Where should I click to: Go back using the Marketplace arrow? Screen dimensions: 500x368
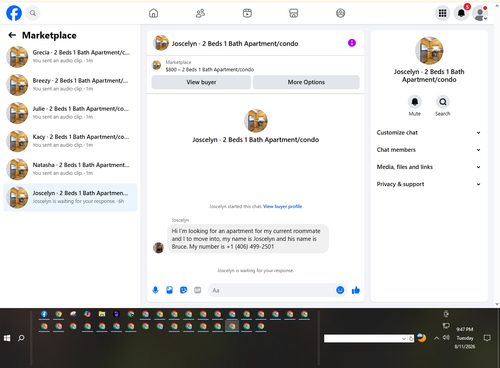pos(12,35)
